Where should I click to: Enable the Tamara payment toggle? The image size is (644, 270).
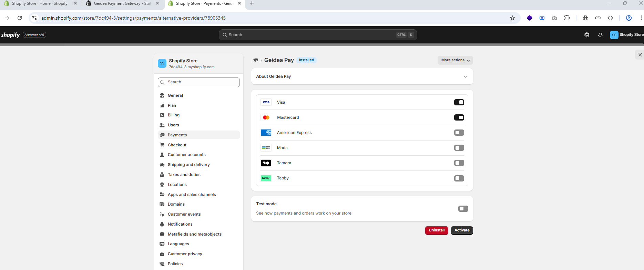pyautogui.click(x=459, y=163)
